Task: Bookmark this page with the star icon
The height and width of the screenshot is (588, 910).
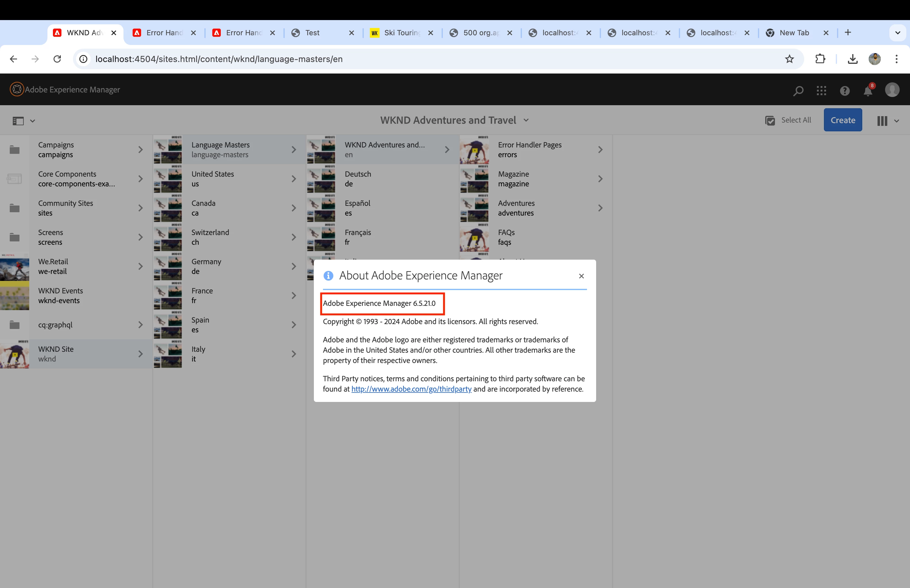Action: (789, 59)
